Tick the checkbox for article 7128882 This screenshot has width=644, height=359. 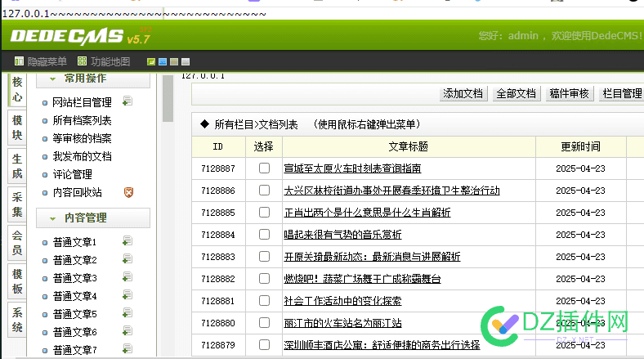(x=264, y=279)
